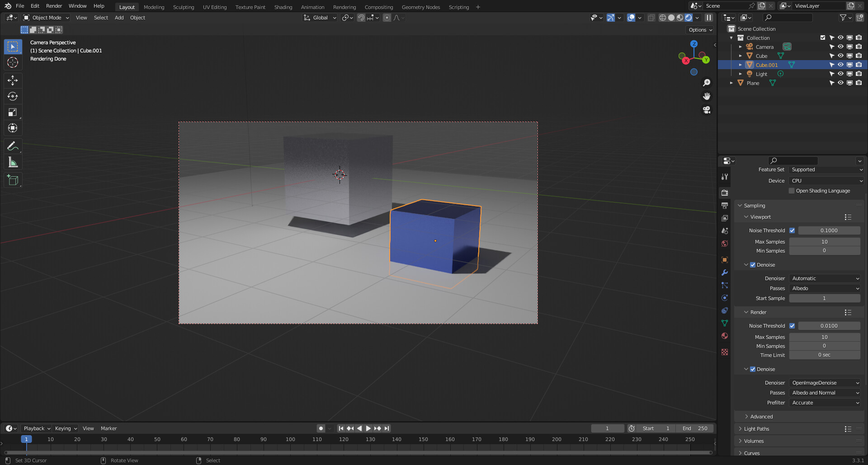Jump to the timeline end frame

(x=387, y=428)
